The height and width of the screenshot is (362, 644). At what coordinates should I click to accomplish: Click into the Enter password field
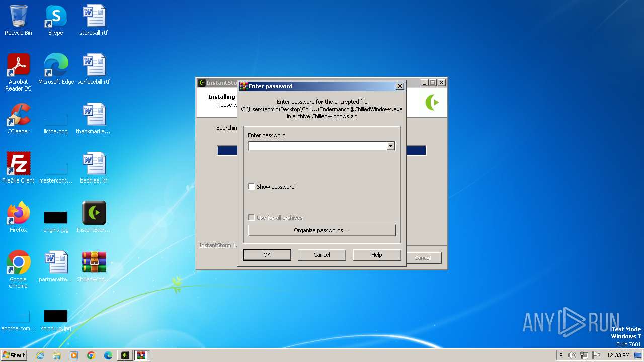317,146
